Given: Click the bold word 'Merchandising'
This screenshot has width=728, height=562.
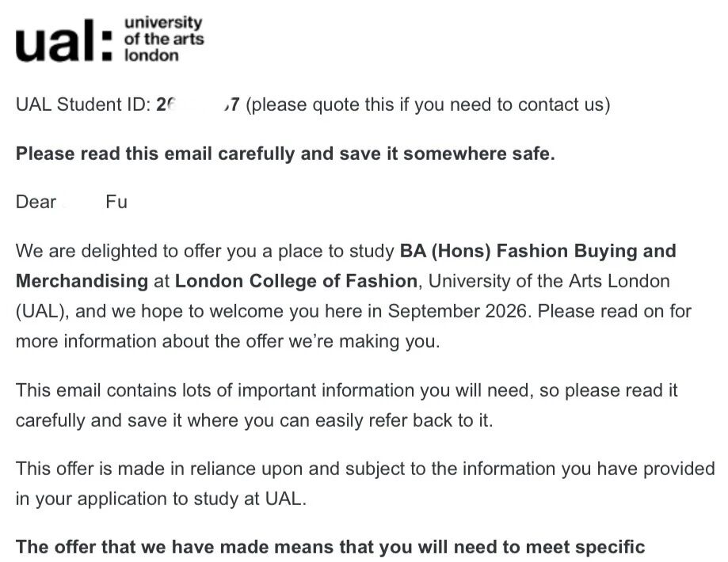Looking at the screenshot, I should (82, 281).
